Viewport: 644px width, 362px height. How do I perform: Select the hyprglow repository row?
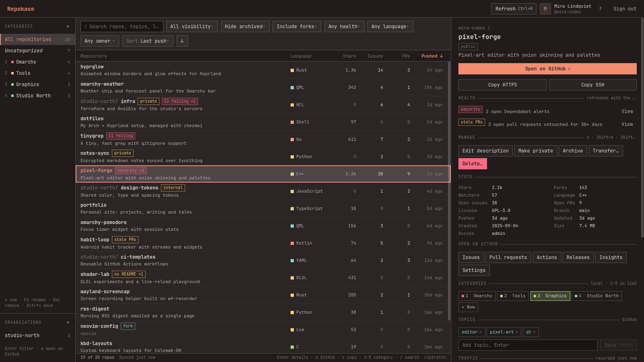tap(263, 70)
